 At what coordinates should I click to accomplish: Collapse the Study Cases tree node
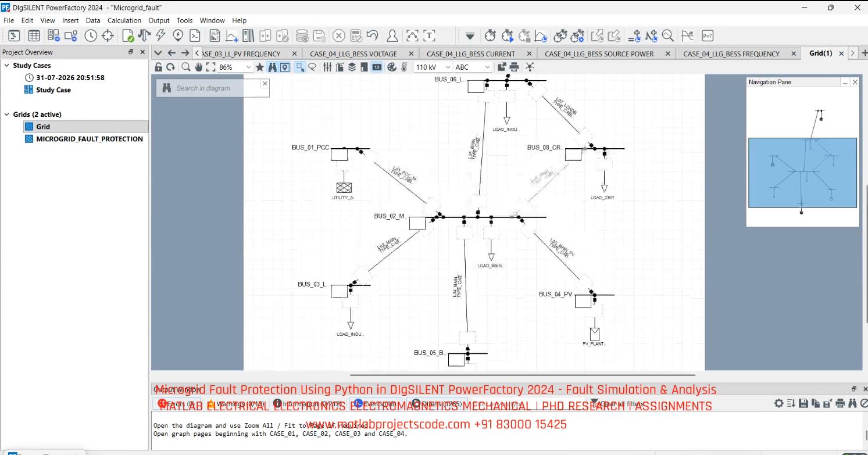coord(6,66)
